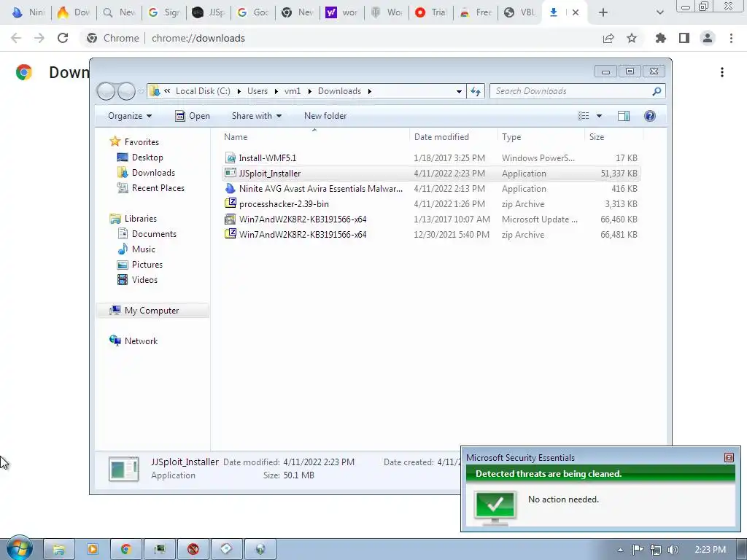Open the Documents library

click(154, 234)
